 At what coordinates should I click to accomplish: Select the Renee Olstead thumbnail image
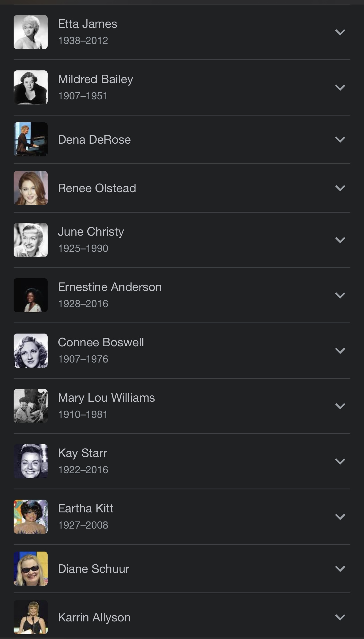pyautogui.click(x=31, y=188)
